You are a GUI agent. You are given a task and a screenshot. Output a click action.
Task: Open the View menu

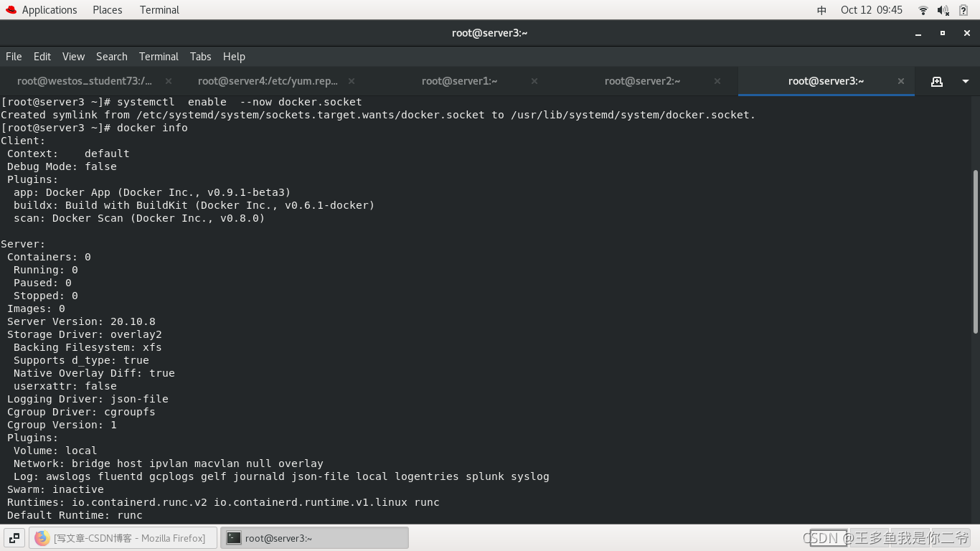coord(73,57)
